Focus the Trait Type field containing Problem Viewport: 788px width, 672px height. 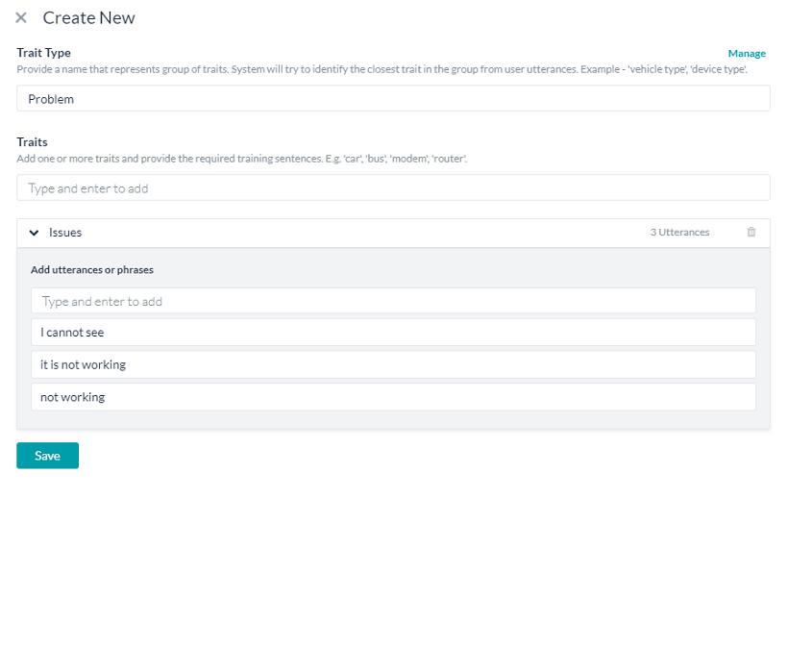click(x=393, y=98)
